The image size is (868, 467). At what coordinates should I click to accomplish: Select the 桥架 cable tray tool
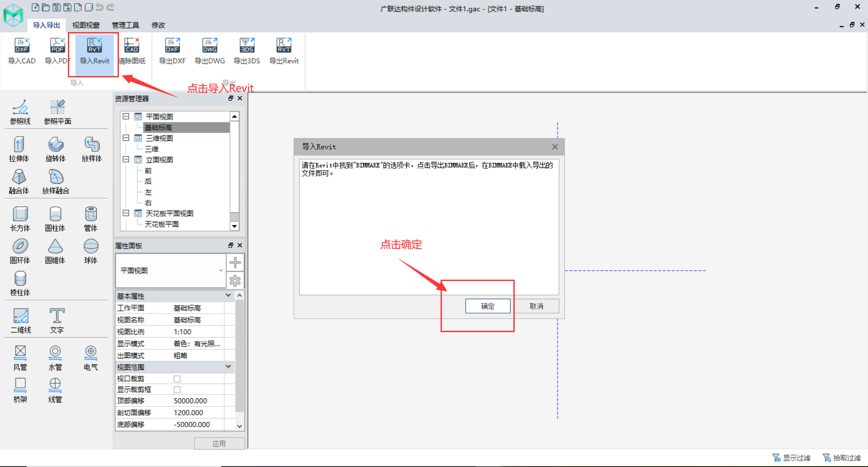pyautogui.click(x=20, y=391)
